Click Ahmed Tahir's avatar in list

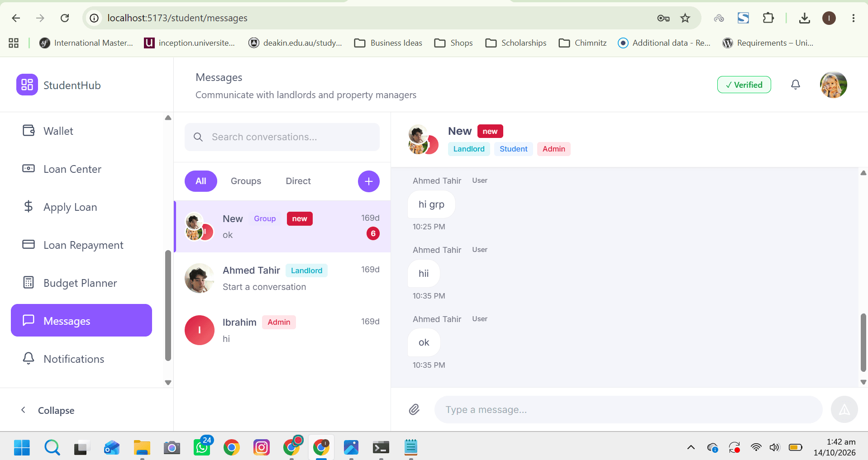[200, 278]
